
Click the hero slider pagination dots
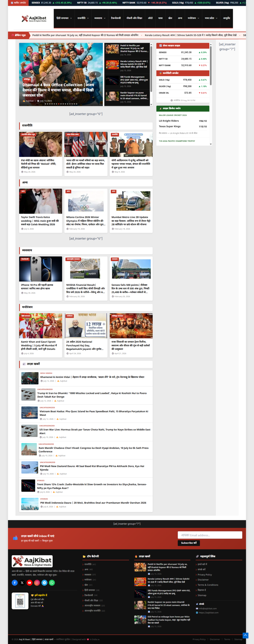click(x=61, y=104)
